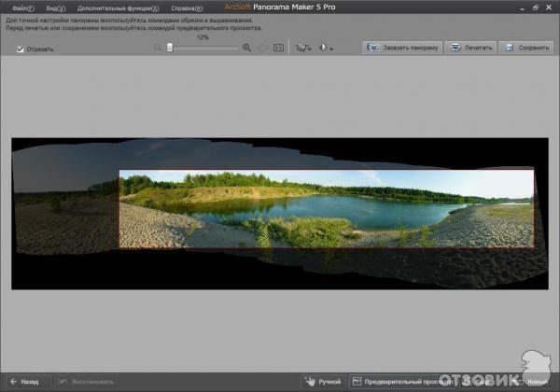Uncheck the Отрезать crop checkbox
This screenshot has height=392, width=560.
point(21,49)
